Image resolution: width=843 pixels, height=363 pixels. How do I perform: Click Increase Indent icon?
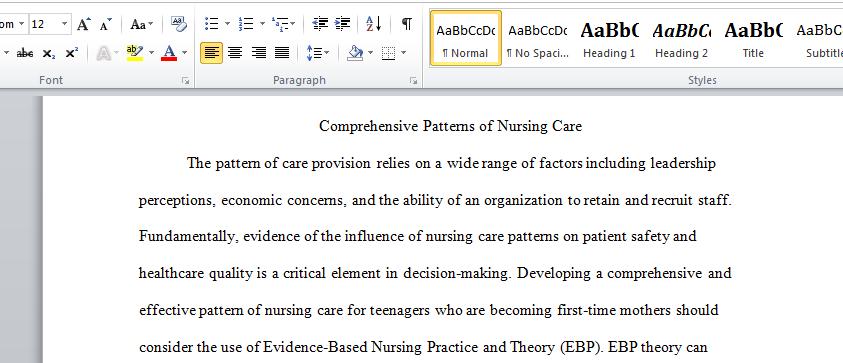(x=342, y=24)
